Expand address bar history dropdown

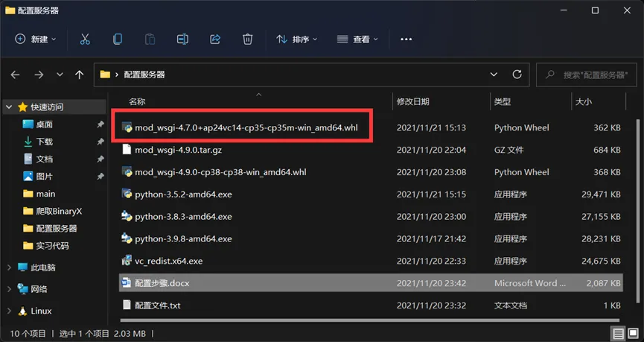(x=494, y=75)
